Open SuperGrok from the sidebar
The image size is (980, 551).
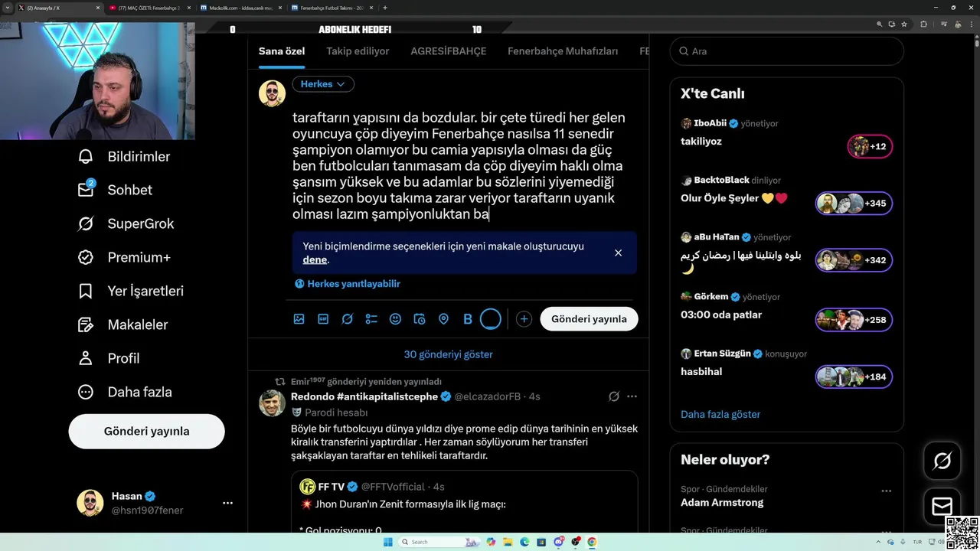[126, 223]
